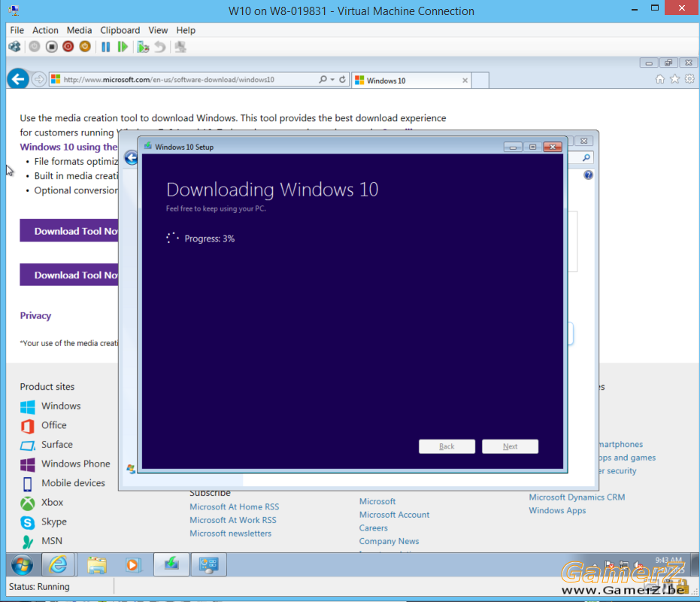Open the Clipboard menu
Screen dimensions: 700x602
[120, 30]
